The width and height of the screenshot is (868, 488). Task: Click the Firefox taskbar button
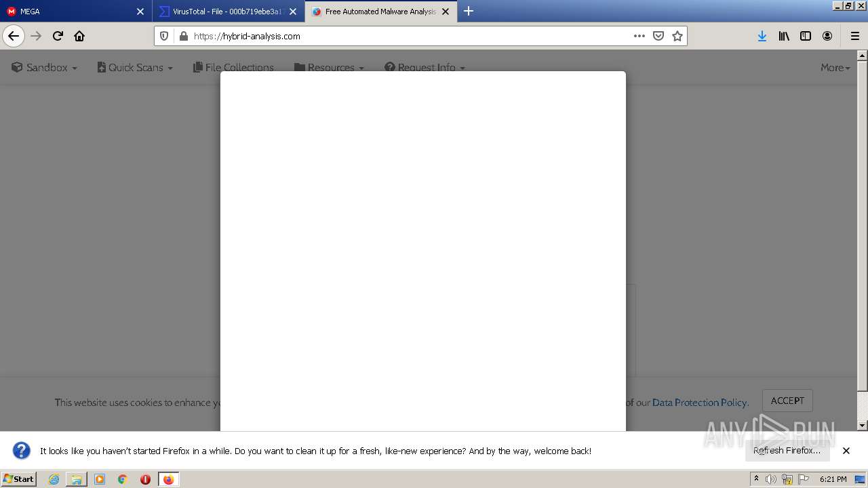(168, 479)
